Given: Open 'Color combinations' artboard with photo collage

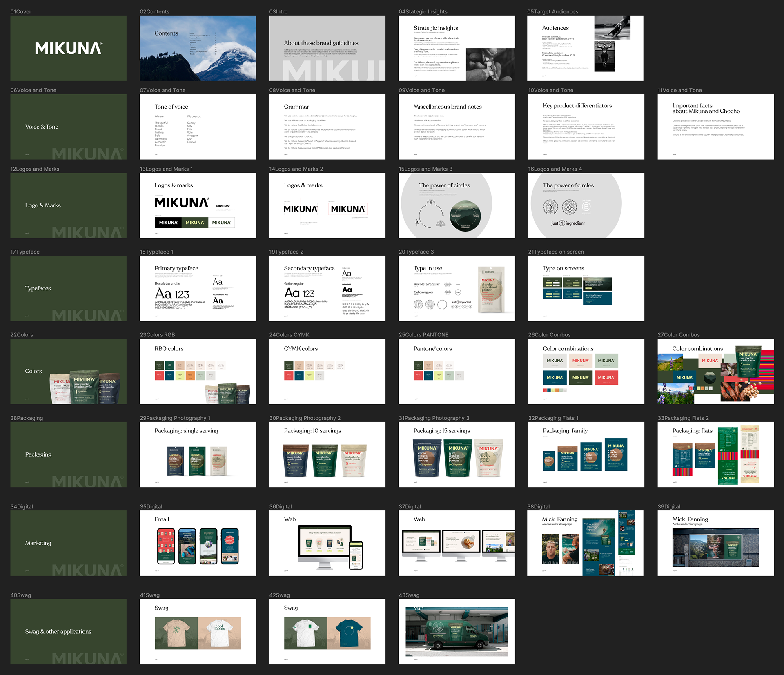Looking at the screenshot, I should pos(715,371).
